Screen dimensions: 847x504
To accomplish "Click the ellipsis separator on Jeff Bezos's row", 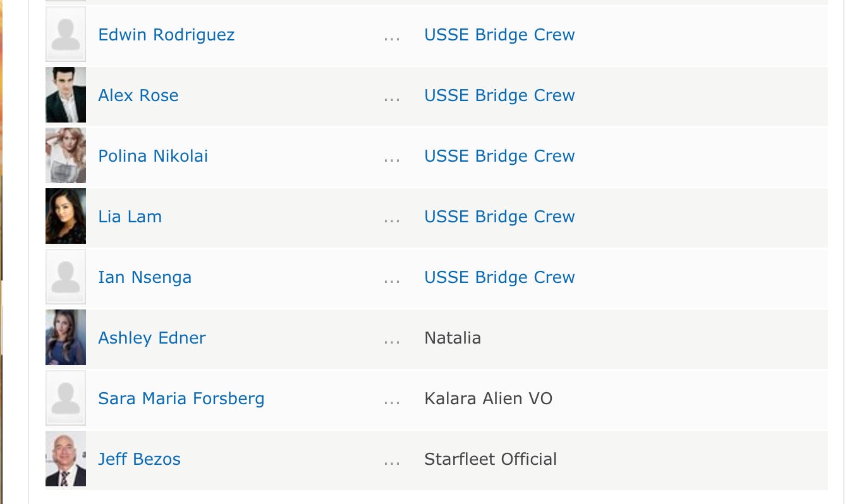I will click(x=393, y=459).
